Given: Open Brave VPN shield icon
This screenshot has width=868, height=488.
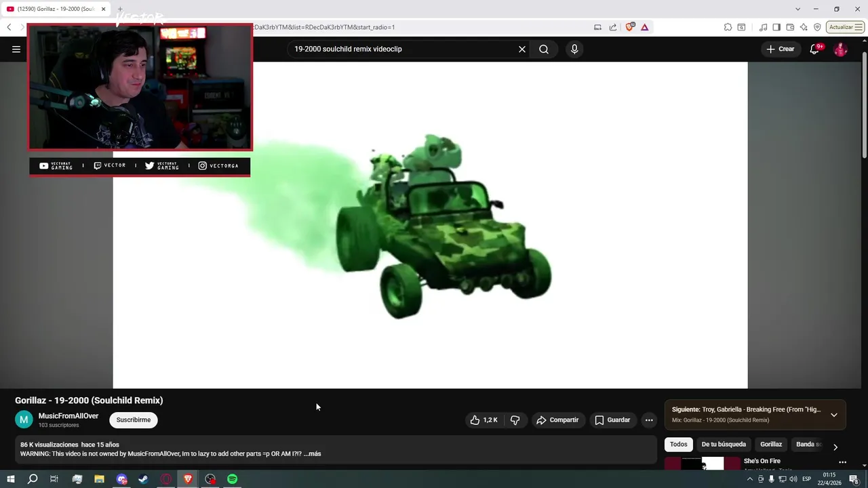Looking at the screenshot, I should 817,27.
